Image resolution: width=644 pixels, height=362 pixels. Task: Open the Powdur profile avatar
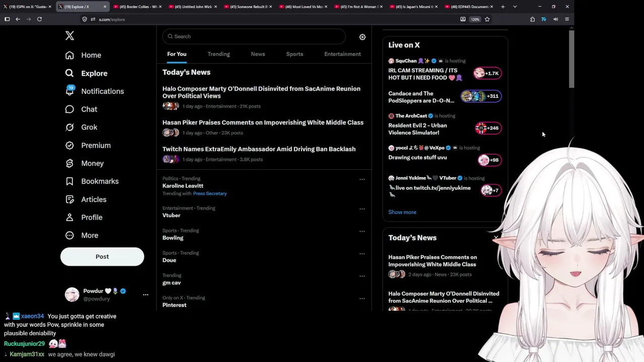pos(72,295)
